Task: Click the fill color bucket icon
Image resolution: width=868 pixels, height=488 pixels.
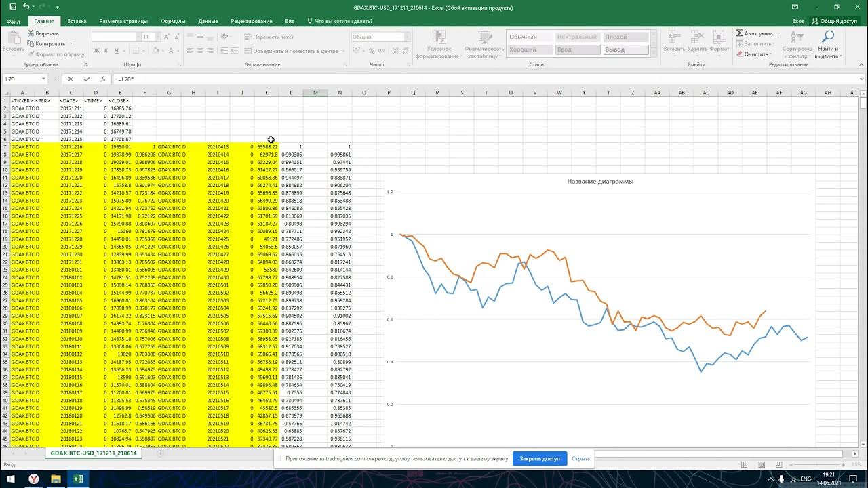Action: tap(155, 50)
